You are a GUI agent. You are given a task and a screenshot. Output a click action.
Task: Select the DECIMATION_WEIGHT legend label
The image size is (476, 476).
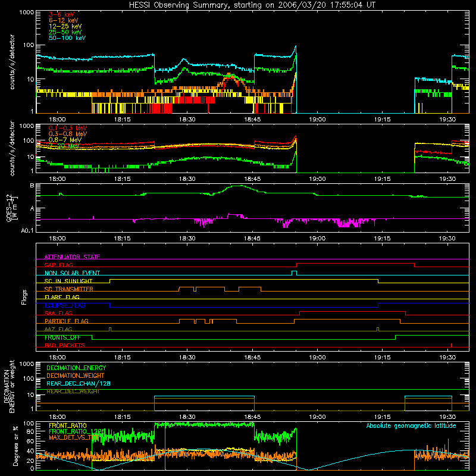tap(76, 375)
